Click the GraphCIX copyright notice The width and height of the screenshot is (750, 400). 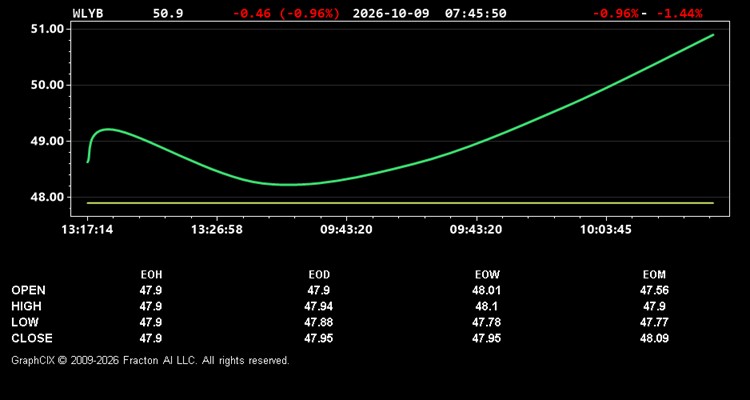(150, 360)
